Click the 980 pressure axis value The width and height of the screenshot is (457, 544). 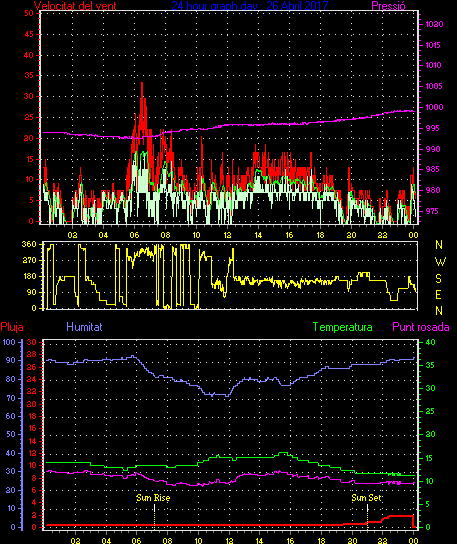[432, 190]
